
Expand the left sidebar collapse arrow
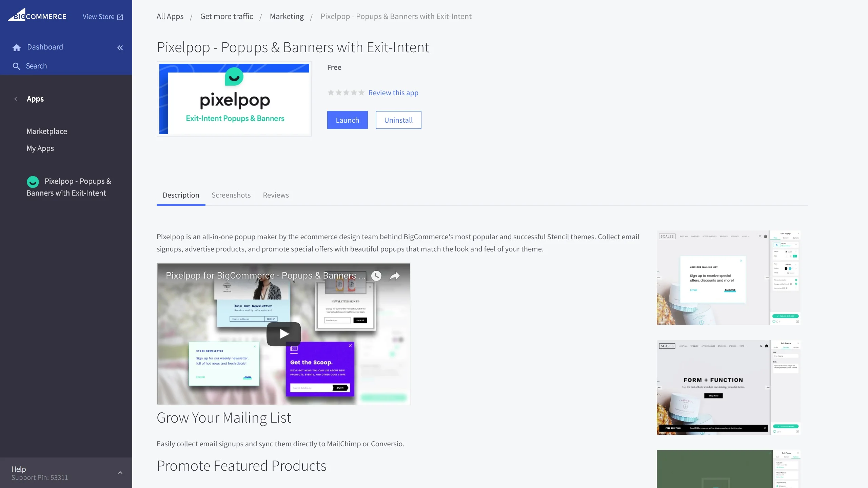tap(120, 48)
